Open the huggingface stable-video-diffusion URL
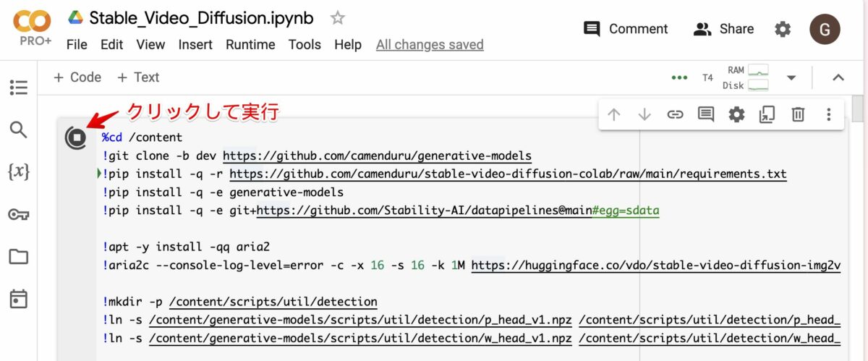This screenshot has height=361, width=868. coord(655,266)
